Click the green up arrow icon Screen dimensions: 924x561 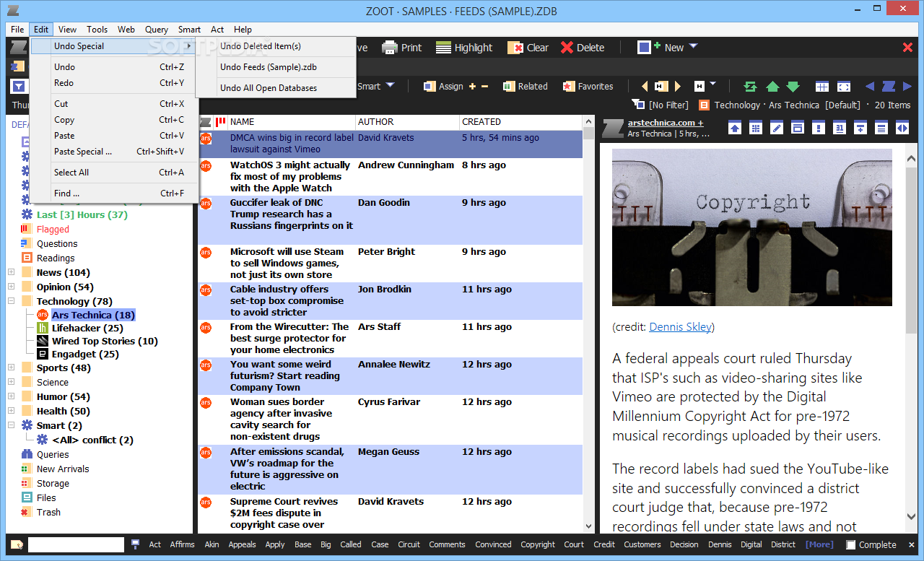click(x=772, y=87)
